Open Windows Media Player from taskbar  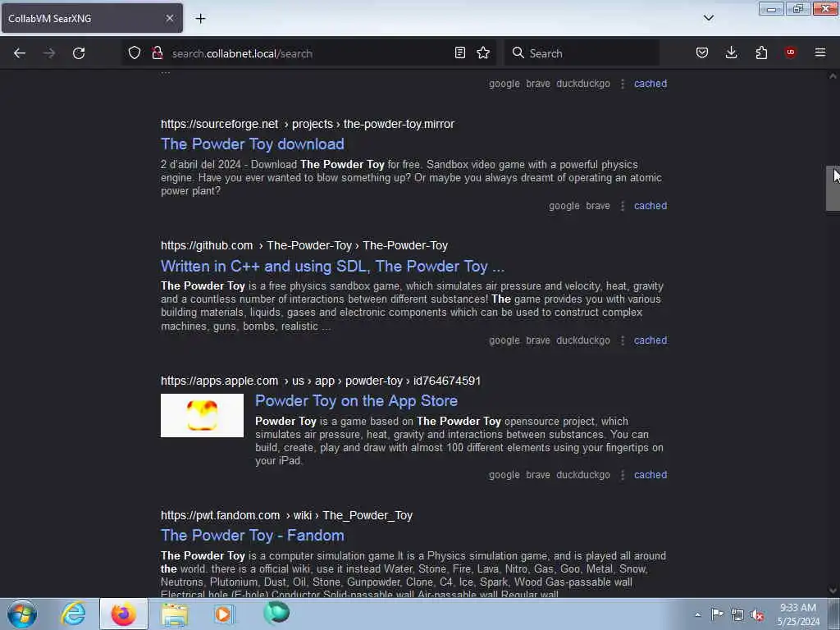(x=223, y=614)
